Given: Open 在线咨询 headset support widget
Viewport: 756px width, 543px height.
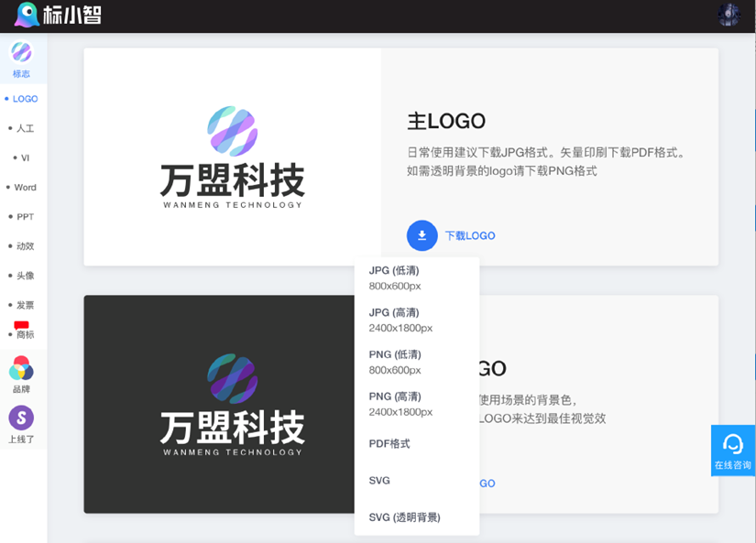Looking at the screenshot, I should tap(733, 451).
